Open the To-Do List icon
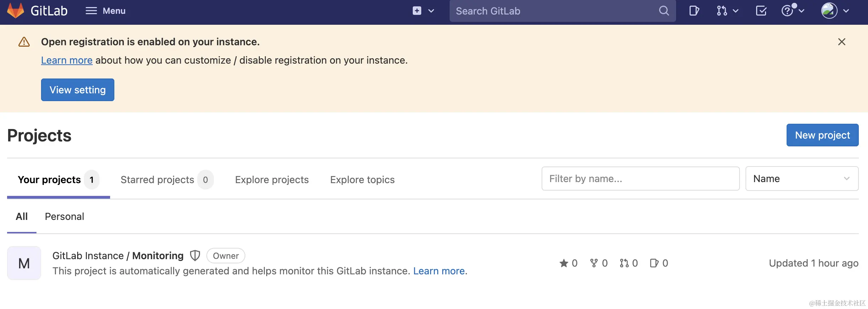Viewport: 868px width, 309px height. pyautogui.click(x=761, y=11)
